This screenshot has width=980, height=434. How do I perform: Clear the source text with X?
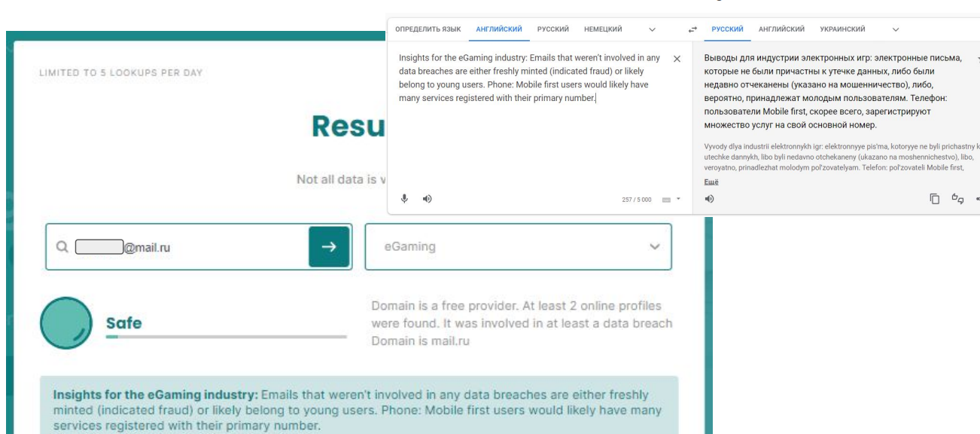677,59
